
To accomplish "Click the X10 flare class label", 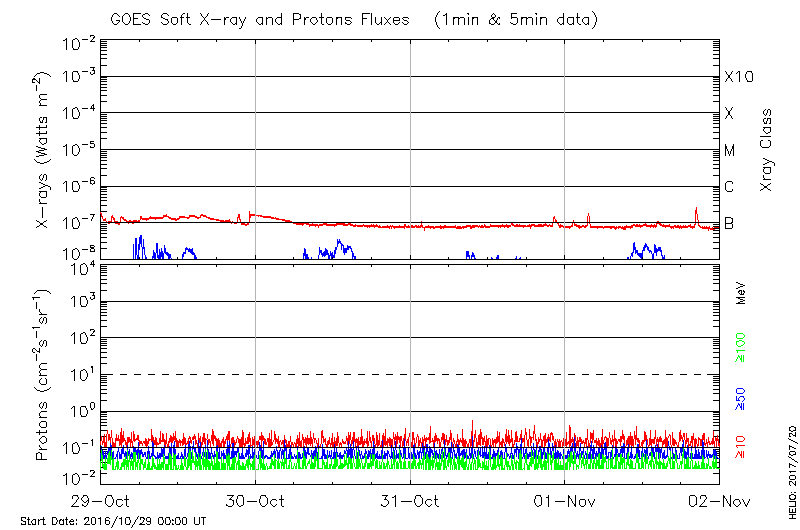I will pyautogui.click(x=737, y=77).
